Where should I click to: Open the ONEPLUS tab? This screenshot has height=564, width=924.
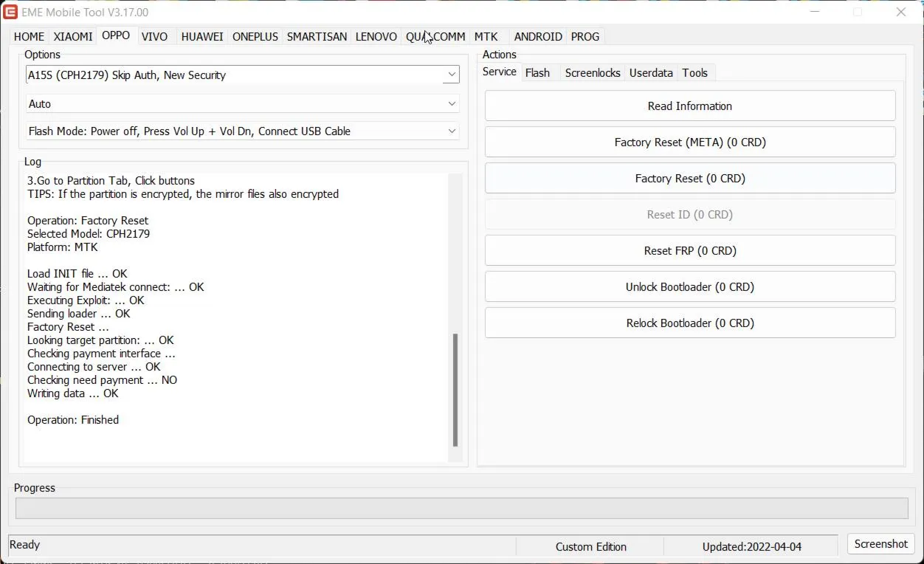coord(255,36)
